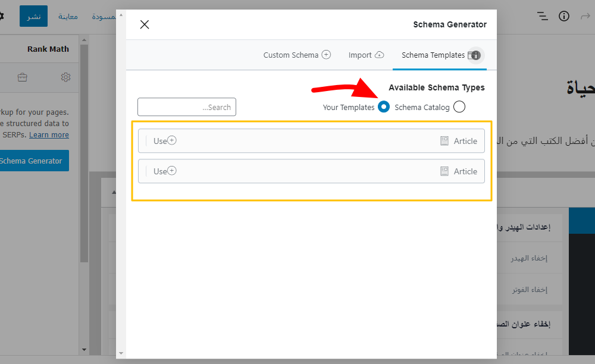Click the info details icon in top bar
Viewport: 595px width, 364px height.
tap(564, 16)
